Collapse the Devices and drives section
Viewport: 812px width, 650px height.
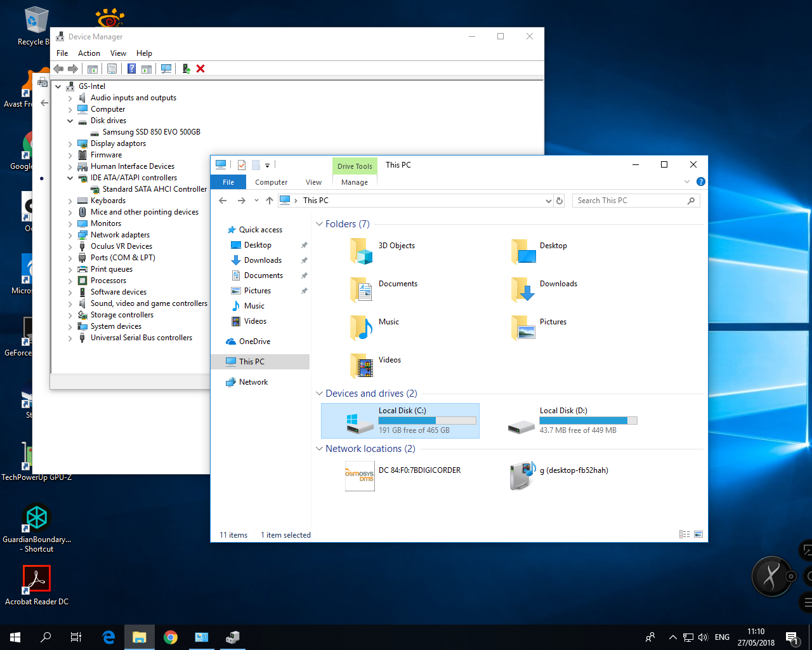pos(319,394)
